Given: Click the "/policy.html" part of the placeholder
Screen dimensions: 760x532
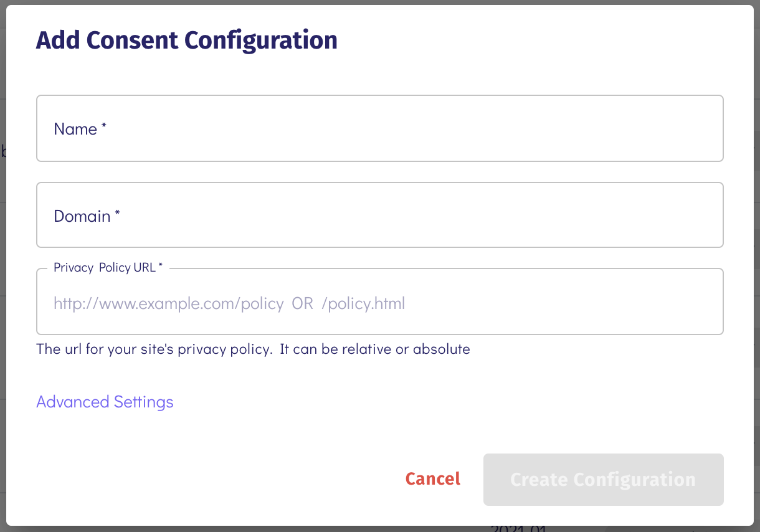Looking at the screenshot, I should 364,304.
